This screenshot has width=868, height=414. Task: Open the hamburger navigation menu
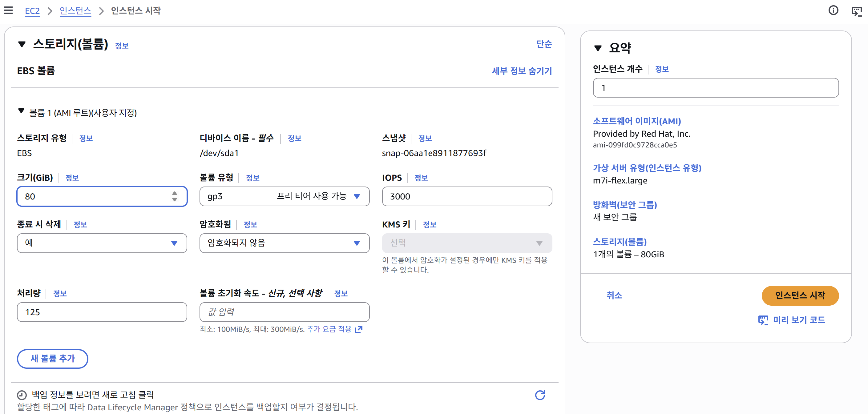pyautogui.click(x=8, y=10)
